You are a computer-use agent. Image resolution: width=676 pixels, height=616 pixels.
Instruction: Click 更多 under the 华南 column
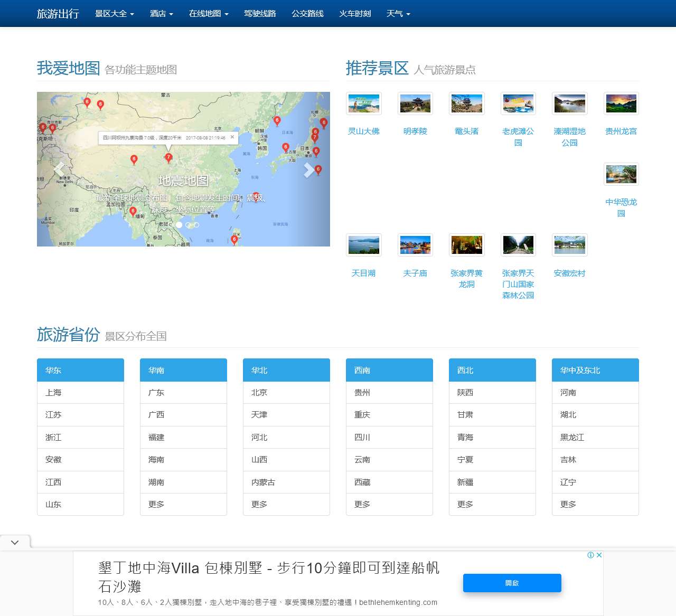[183, 505]
